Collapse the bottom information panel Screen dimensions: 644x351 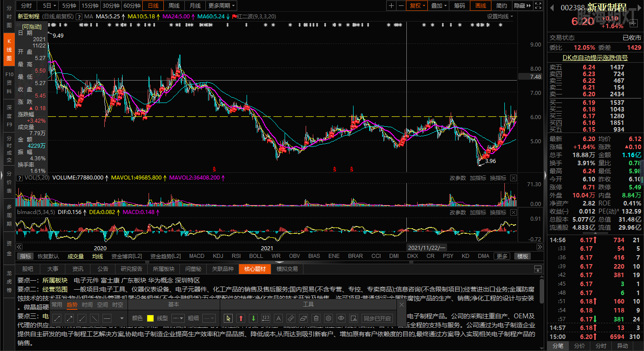pos(538,269)
